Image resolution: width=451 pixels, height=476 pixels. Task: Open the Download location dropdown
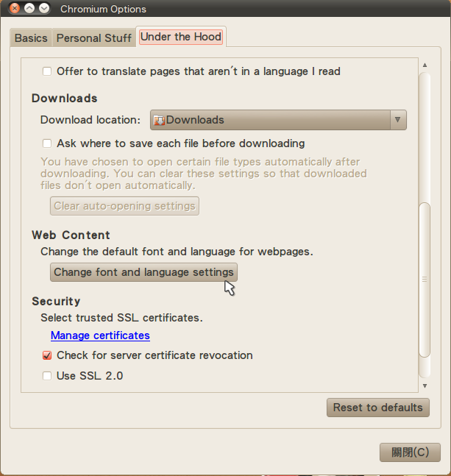pyautogui.click(x=278, y=120)
